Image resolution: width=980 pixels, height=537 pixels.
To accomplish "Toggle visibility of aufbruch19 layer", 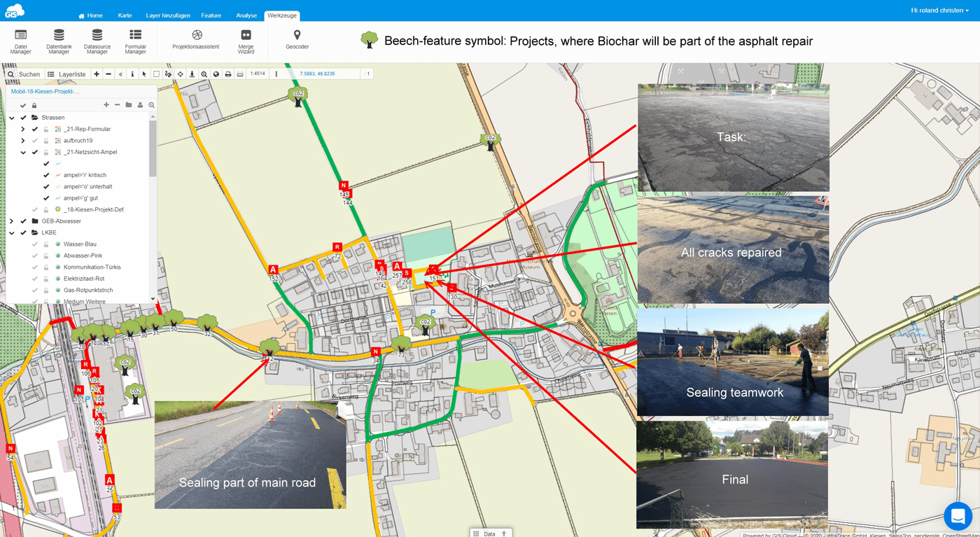I will pyautogui.click(x=35, y=141).
